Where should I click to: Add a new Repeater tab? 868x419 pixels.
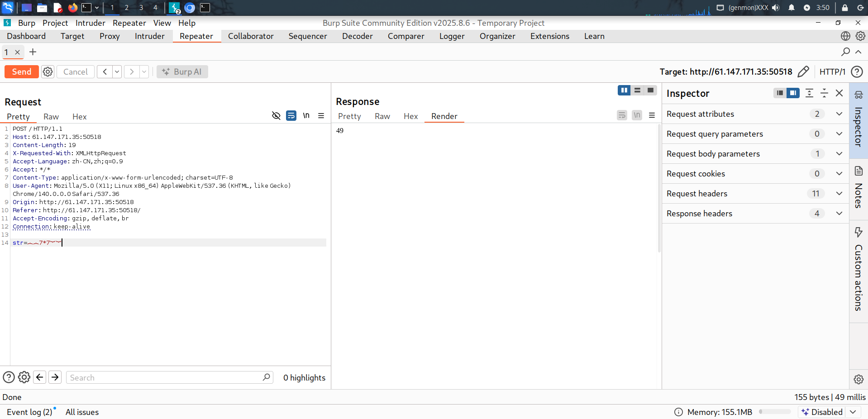[x=33, y=52]
